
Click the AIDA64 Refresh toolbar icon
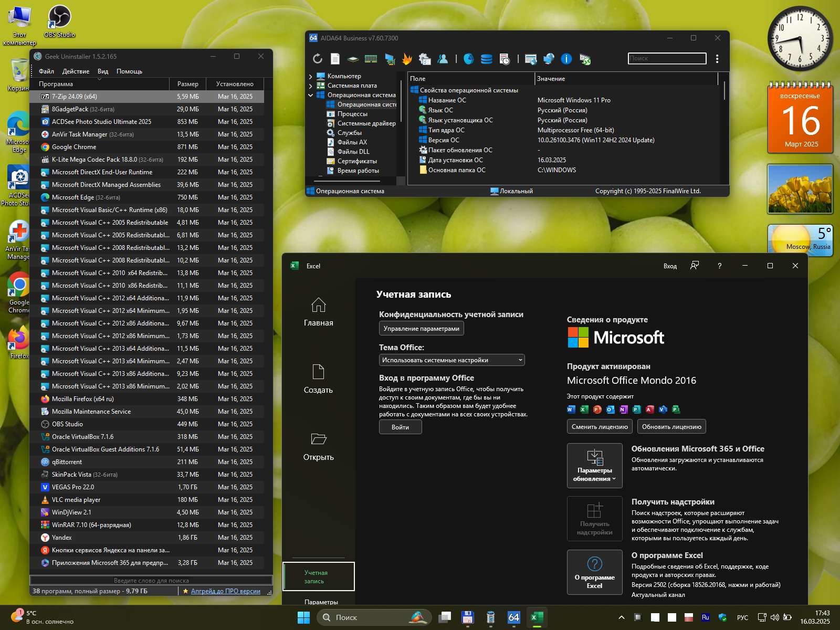pos(318,59)
